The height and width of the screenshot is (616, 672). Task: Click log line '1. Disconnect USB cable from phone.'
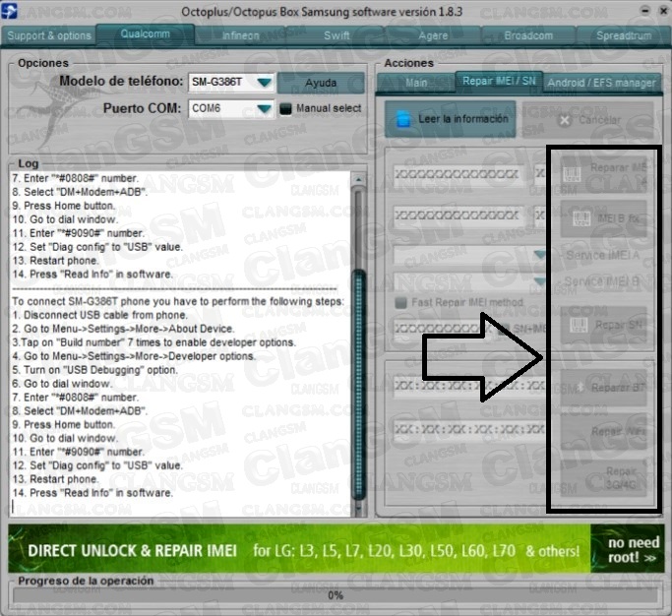(99, 315)
